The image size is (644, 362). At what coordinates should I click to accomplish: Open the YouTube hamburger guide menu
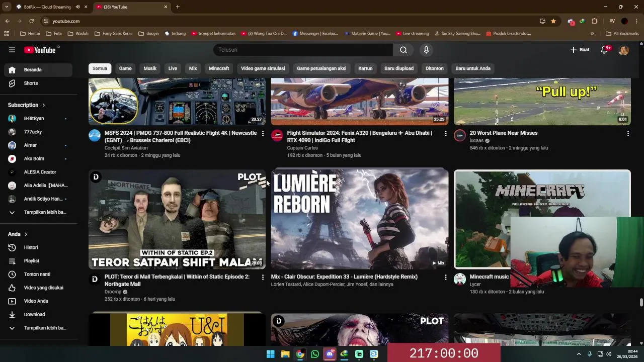pos(12,50)
